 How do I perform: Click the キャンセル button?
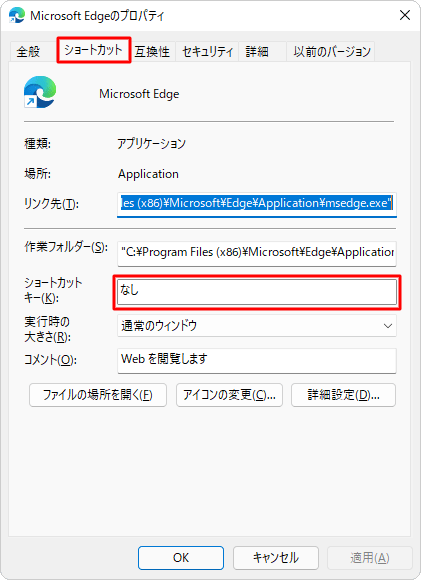coord(276,557)
